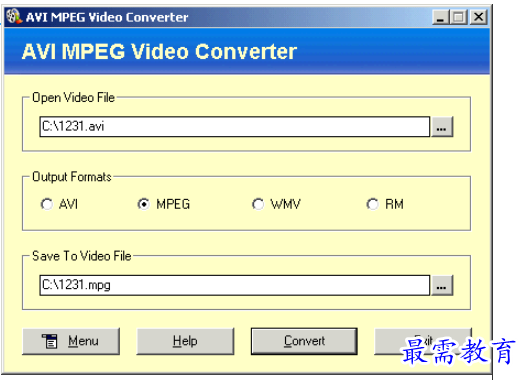The height and width of the screenshot is (383, 524).
Task: Minimize the AVI MPEG Video Converter window
Action: [x=440, y=17]
